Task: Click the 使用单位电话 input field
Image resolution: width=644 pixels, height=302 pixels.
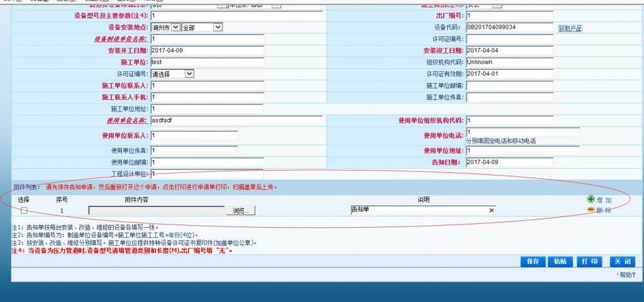Action: 522,132
